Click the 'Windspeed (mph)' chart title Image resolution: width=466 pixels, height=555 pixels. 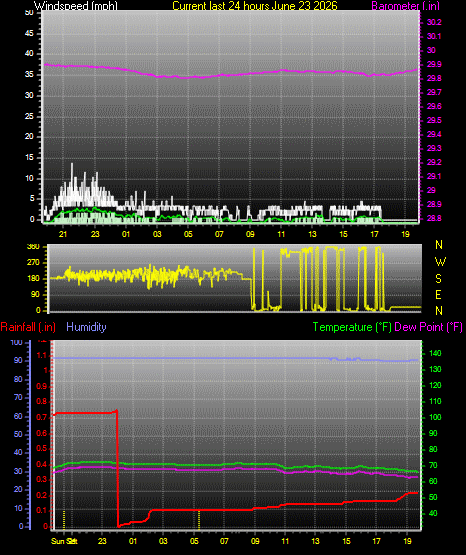(x=76, y=6)
